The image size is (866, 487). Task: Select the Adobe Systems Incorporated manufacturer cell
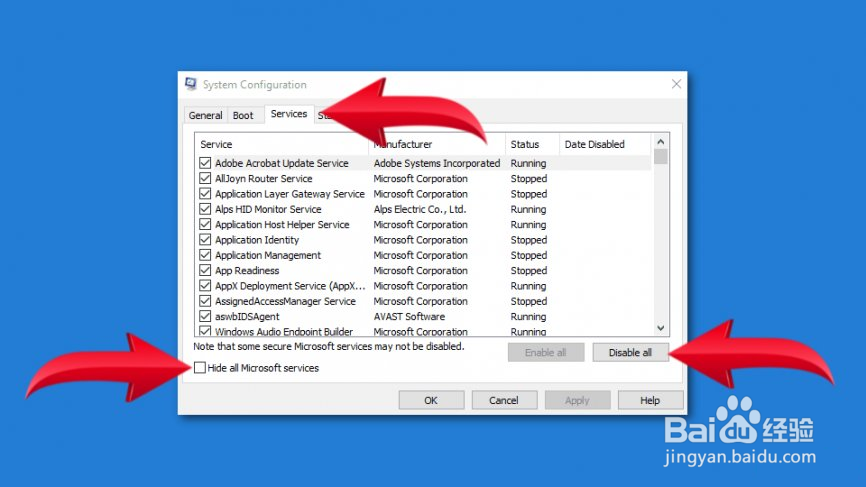(x=437, y=163)
